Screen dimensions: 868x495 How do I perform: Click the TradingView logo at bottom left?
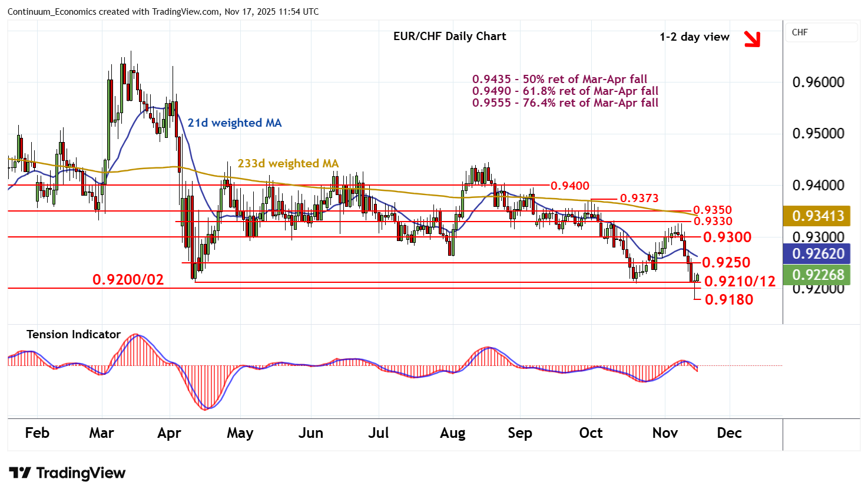point(67,473)
